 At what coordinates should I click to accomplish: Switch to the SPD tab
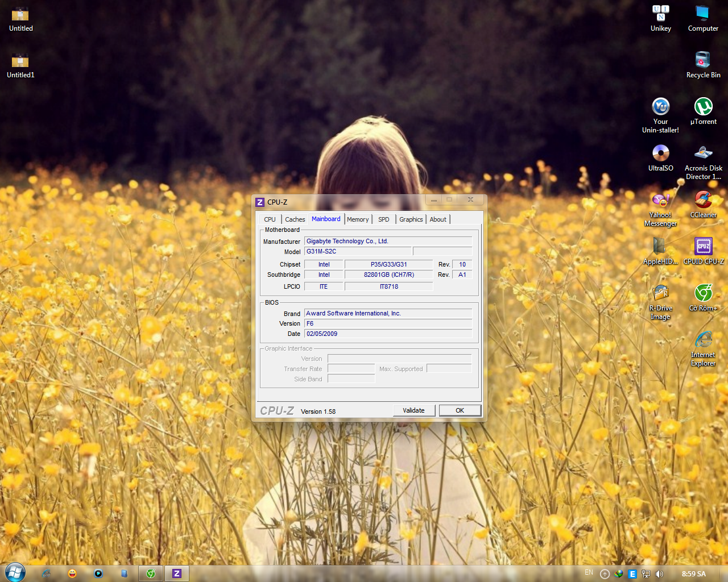click(384, 219)
